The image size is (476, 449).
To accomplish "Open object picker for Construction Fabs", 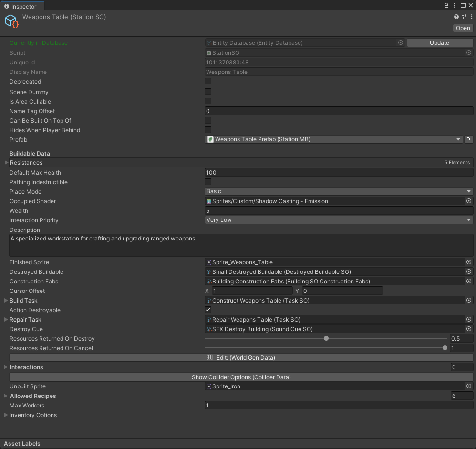I will pos(469,281).
